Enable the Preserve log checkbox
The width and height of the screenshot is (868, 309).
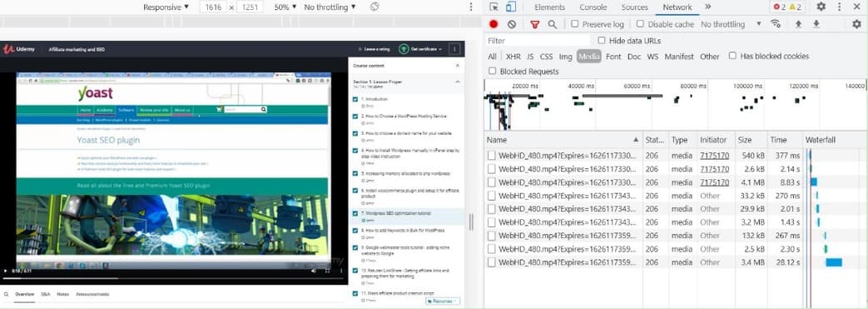tap(574, 24)
